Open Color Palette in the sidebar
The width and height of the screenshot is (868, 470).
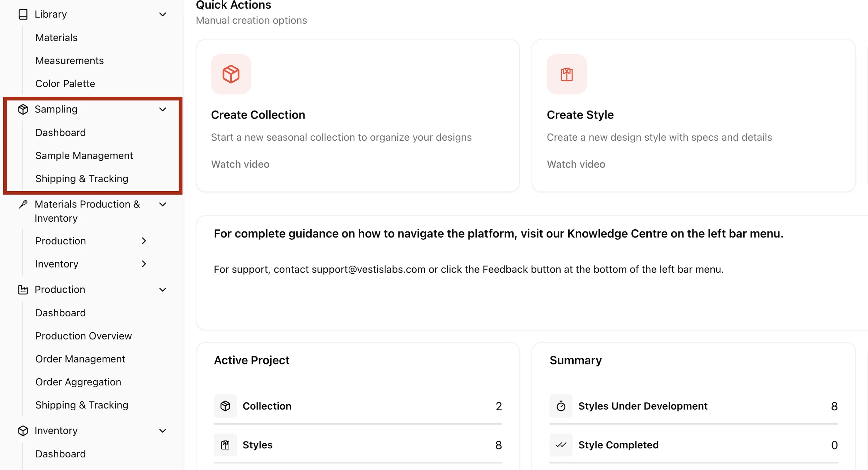tap(65, 84)
